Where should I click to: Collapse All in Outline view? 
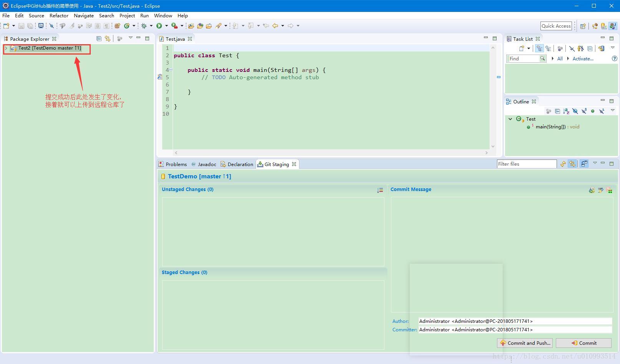[557, 111]
